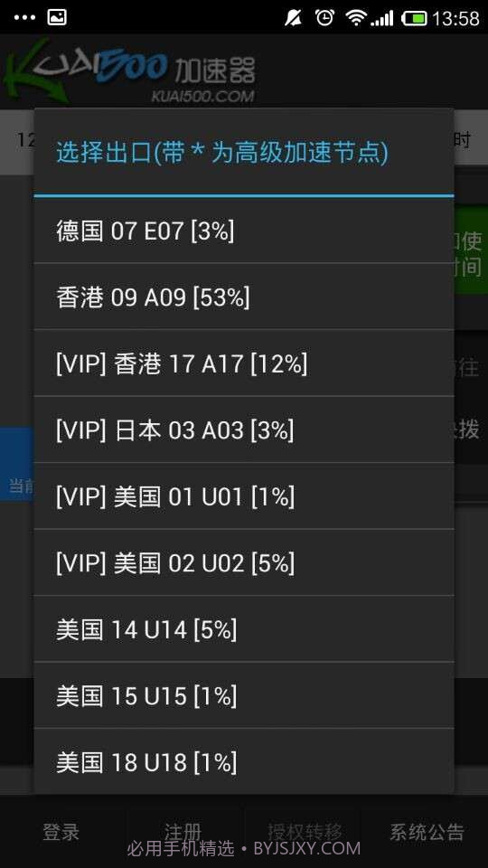Tap the Kuai500 accelerator logo
The image size is (488, 868).
tap(129, 71)
